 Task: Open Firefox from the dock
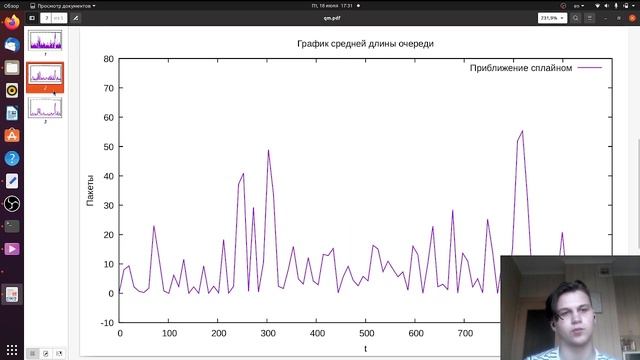pyautogui.click(x=12, y=22)
